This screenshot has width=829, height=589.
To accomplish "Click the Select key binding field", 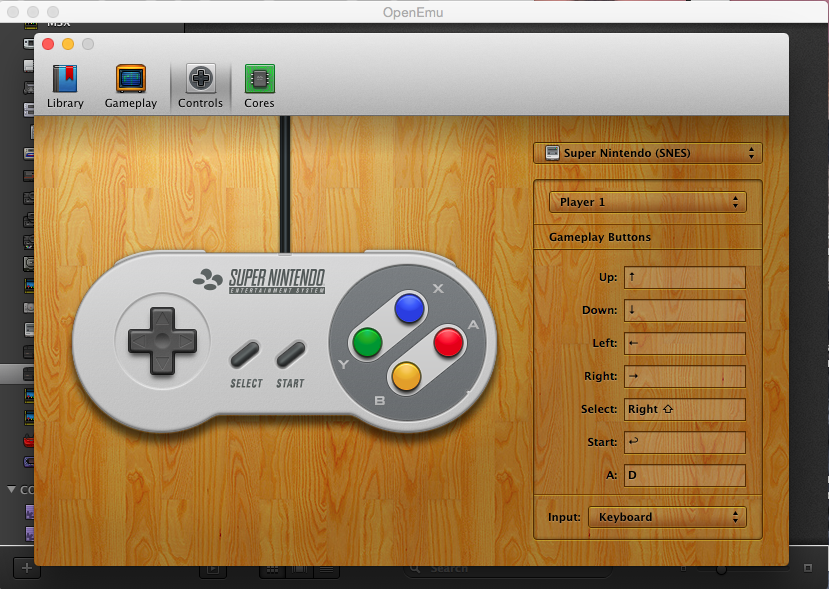I will coord(685,409).
